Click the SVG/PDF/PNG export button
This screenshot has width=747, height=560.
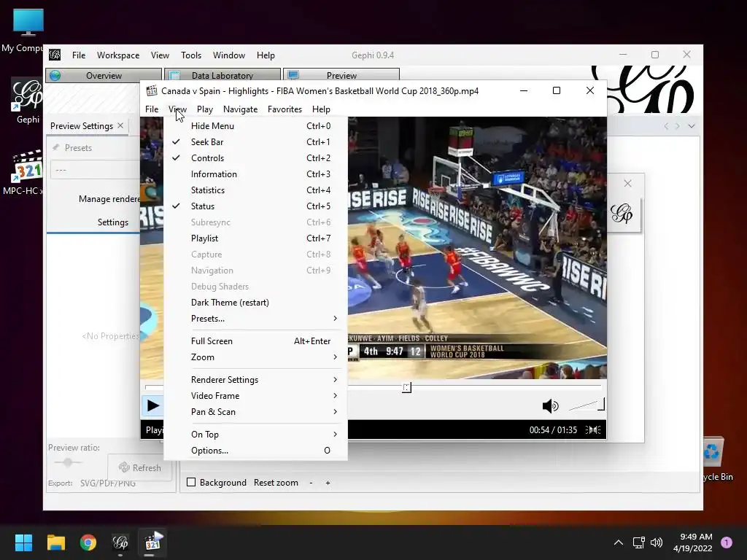(108, 483)
